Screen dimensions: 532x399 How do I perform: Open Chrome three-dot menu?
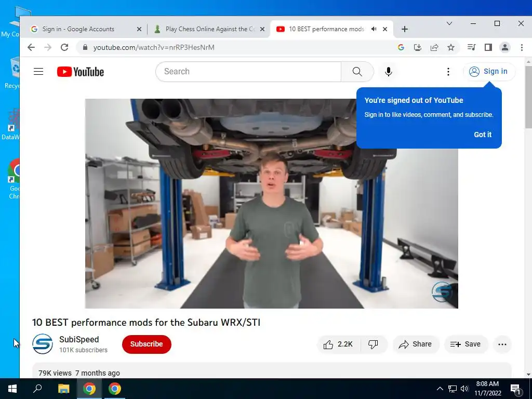[x=522, y=47]
